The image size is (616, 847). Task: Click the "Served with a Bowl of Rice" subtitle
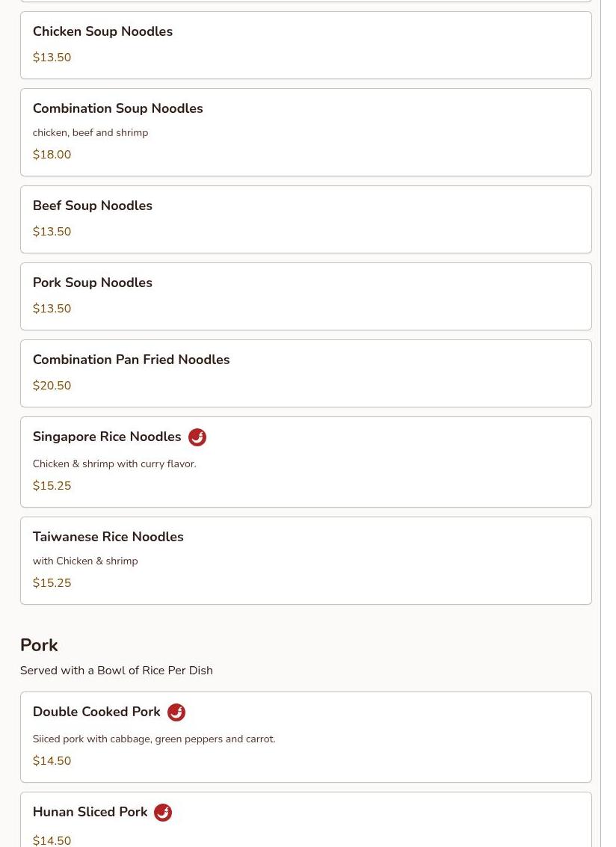pyautogui.click(x=116, y=671)
